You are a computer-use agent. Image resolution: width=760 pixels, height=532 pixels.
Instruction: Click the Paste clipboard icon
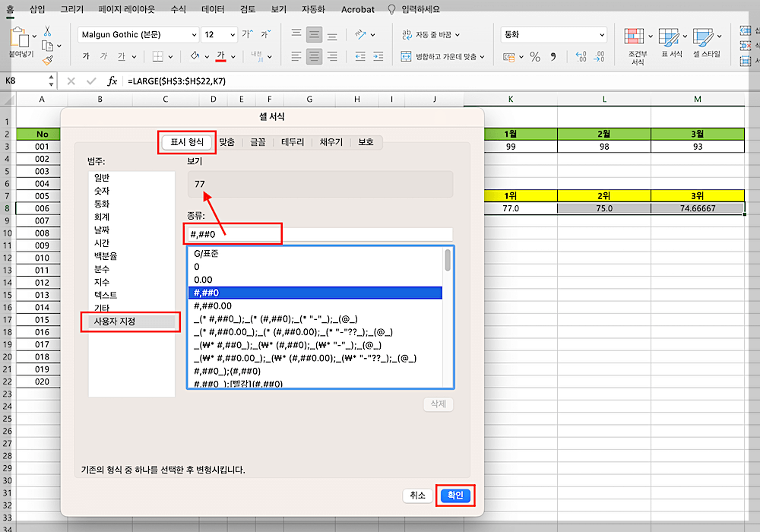pos(20,37)
